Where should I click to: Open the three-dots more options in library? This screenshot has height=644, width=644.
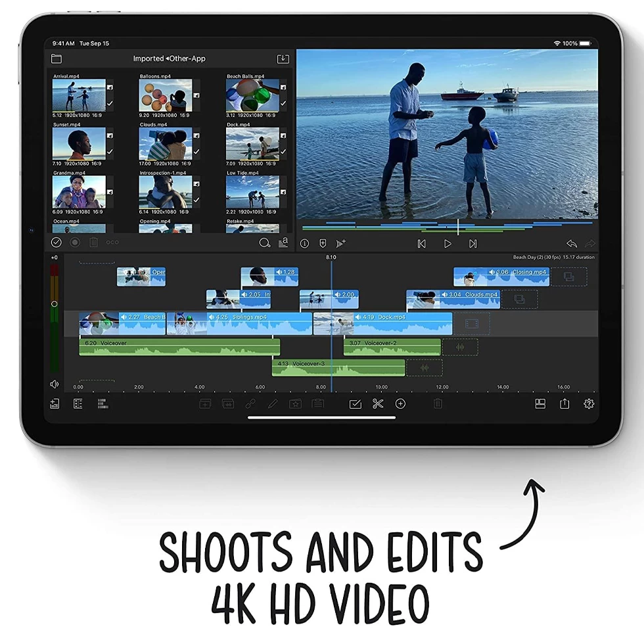coord(112,242)
